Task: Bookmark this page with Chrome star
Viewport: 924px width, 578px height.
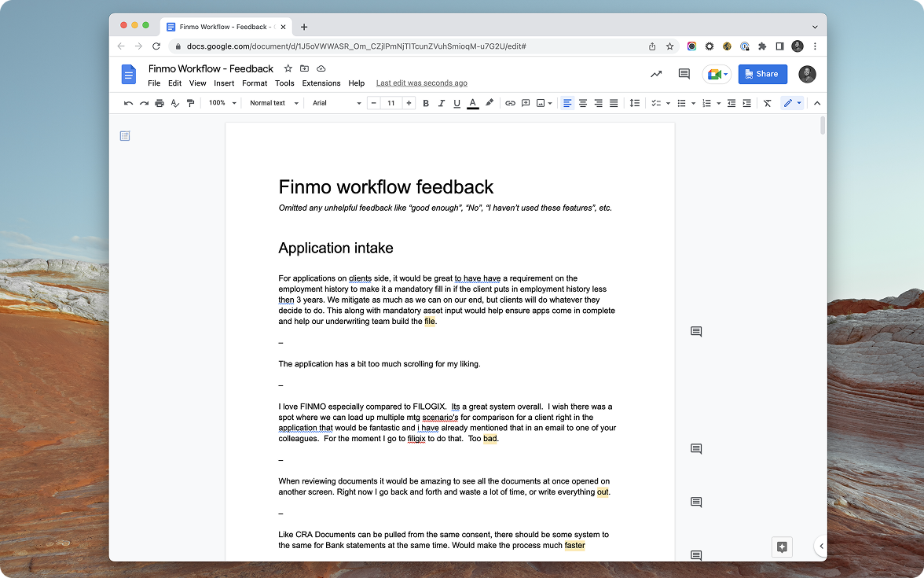Action: [x=670, y=46]
